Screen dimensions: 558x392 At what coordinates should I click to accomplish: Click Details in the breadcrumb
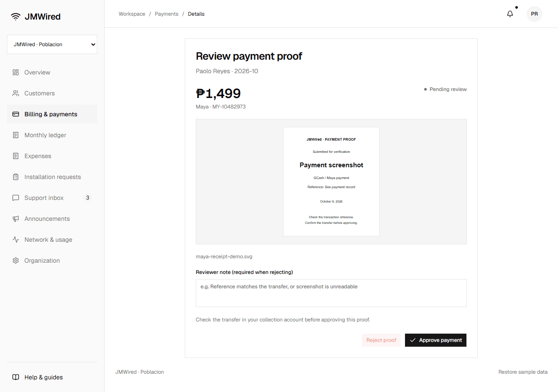196,14
